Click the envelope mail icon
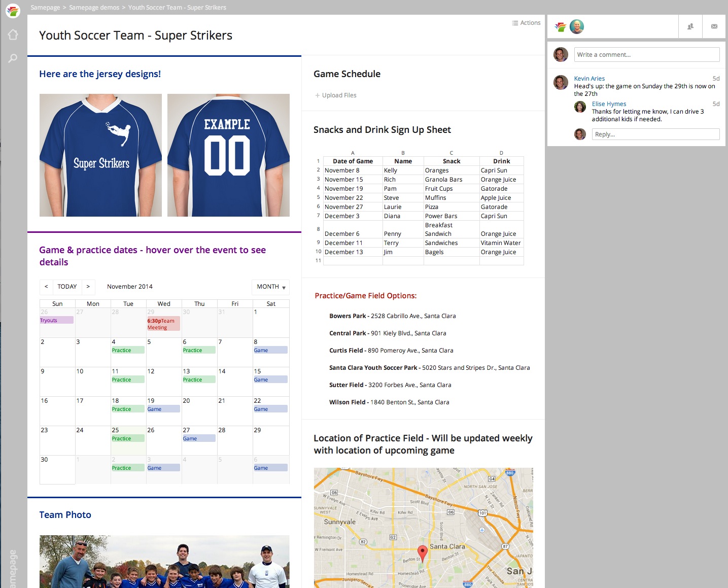This screenshot has height=588, width=728. (x=714, y=26)
